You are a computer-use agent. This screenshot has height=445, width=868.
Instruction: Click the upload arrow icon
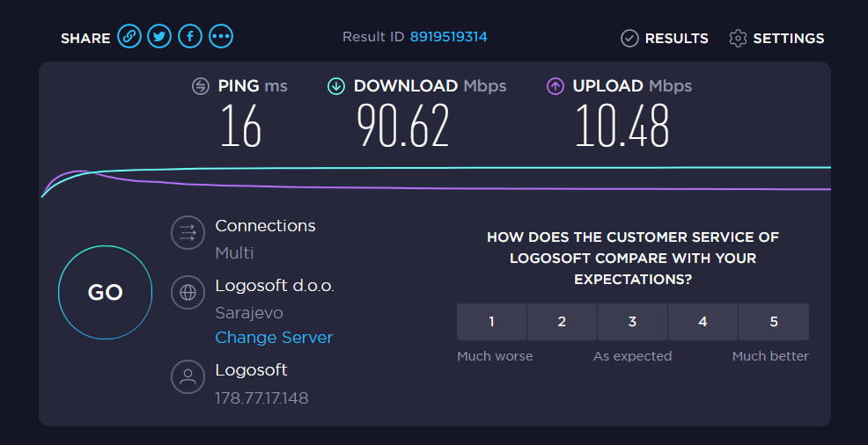(555, 86)
